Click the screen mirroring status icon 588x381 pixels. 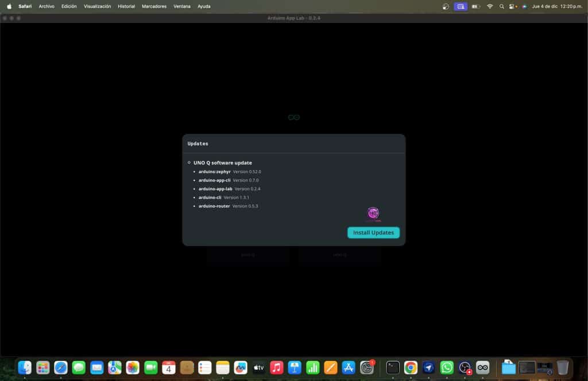(x=461, y=6)
